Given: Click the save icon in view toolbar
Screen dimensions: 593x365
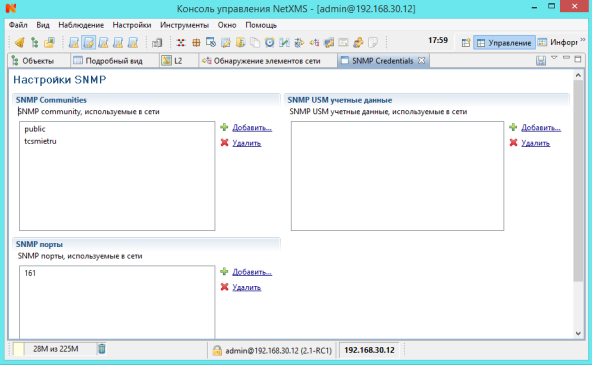Looking at the screenshot, I should (541, 61).
